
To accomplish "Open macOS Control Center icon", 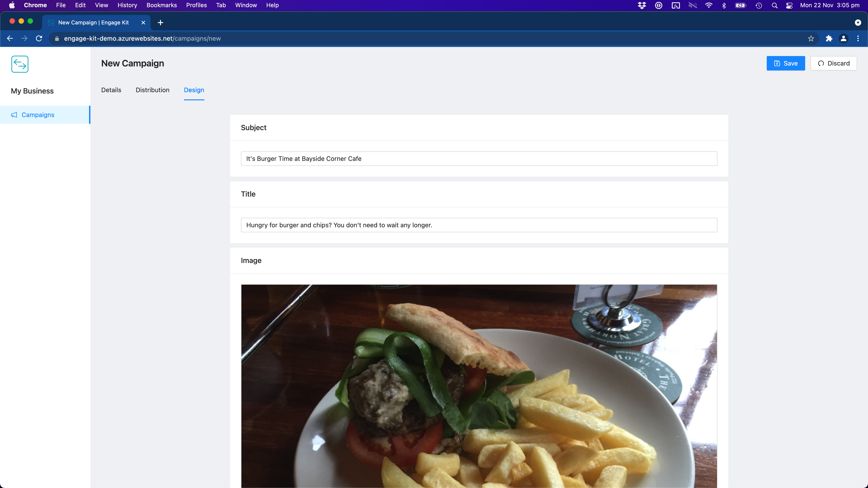I will pos(789,5).
